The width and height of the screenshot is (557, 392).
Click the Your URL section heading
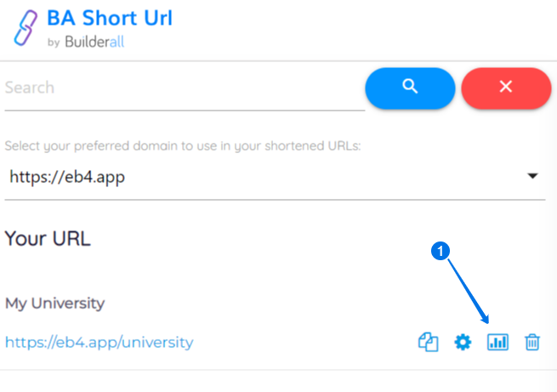point(48,238)
